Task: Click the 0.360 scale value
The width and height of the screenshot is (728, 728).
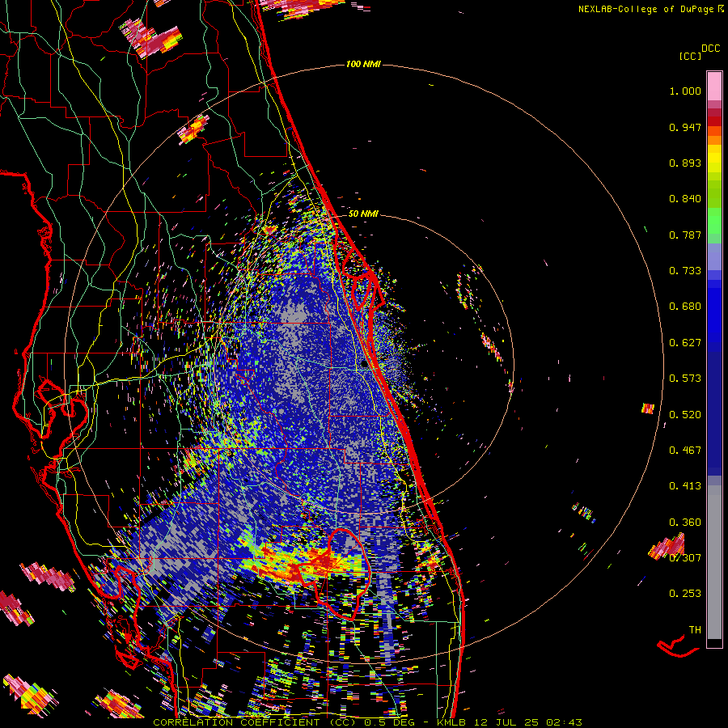Action: click(x=685, y=523)
